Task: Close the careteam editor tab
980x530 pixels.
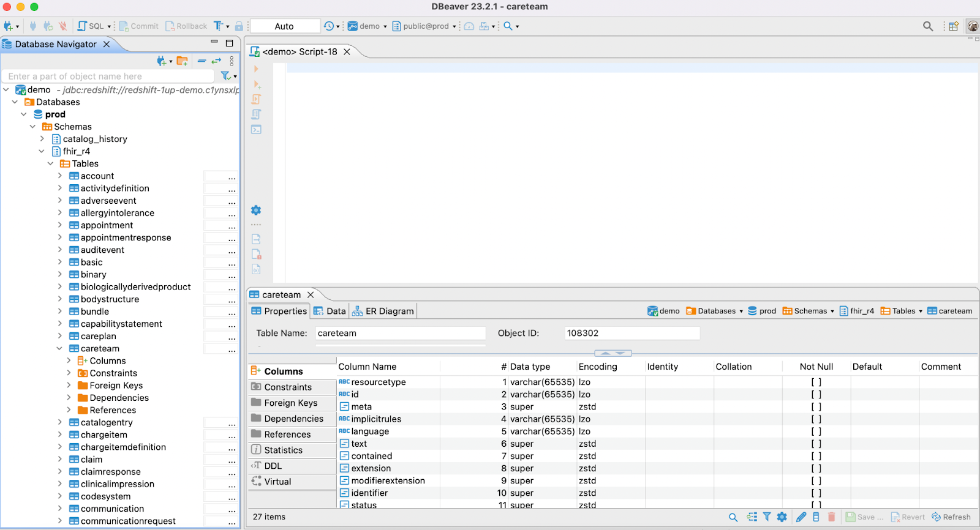Action: [311, 295]
